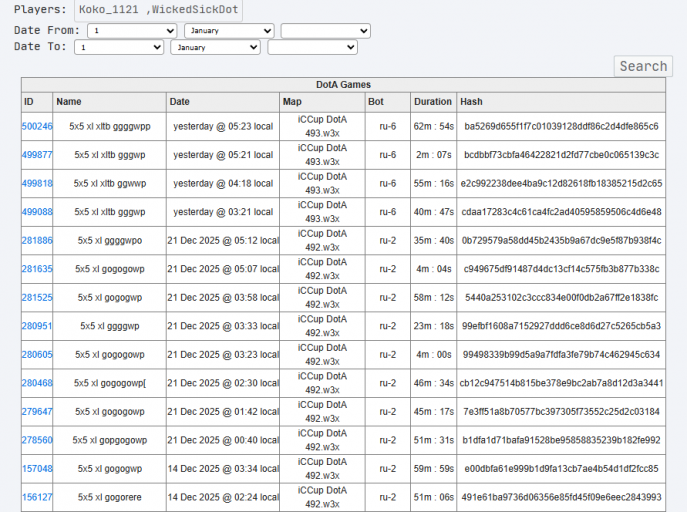Open game ID 499818 link
This screenshot has height=512, width=687.
click(37, 183)
